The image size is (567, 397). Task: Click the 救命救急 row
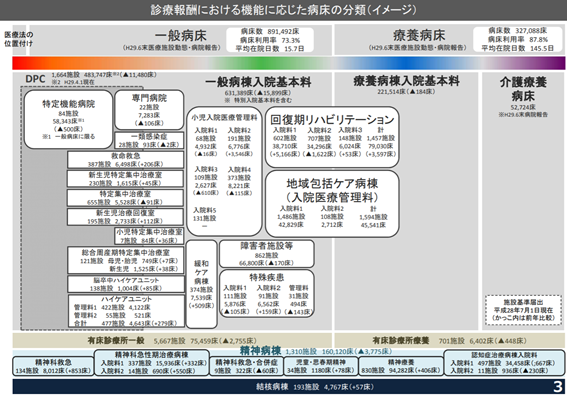coord(125,160)
